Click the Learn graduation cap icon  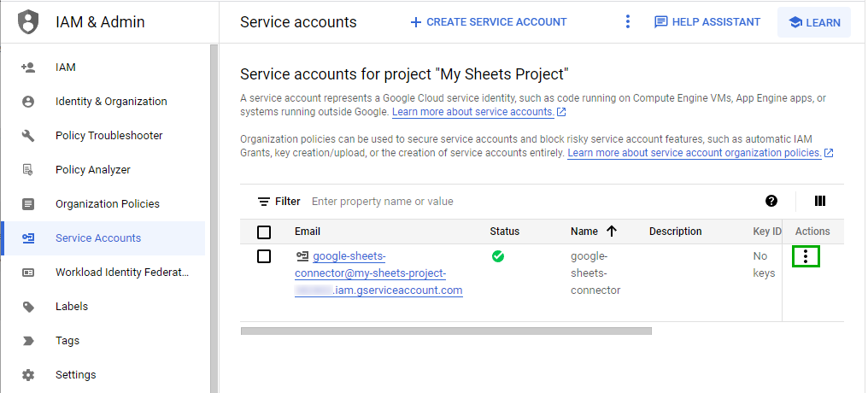click(795, 23)
